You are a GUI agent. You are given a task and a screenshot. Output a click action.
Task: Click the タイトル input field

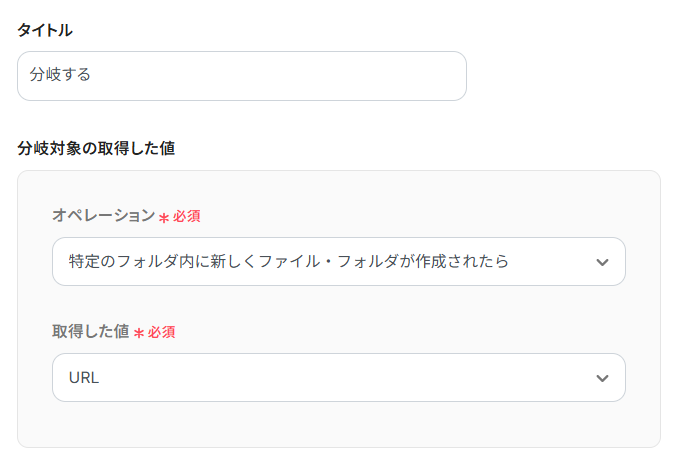coord(241,76)
